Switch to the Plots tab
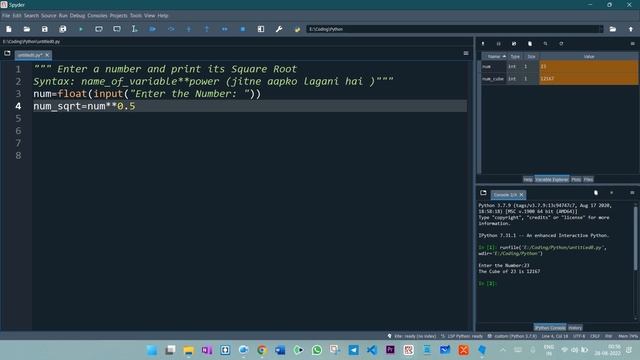 (576, 180)
